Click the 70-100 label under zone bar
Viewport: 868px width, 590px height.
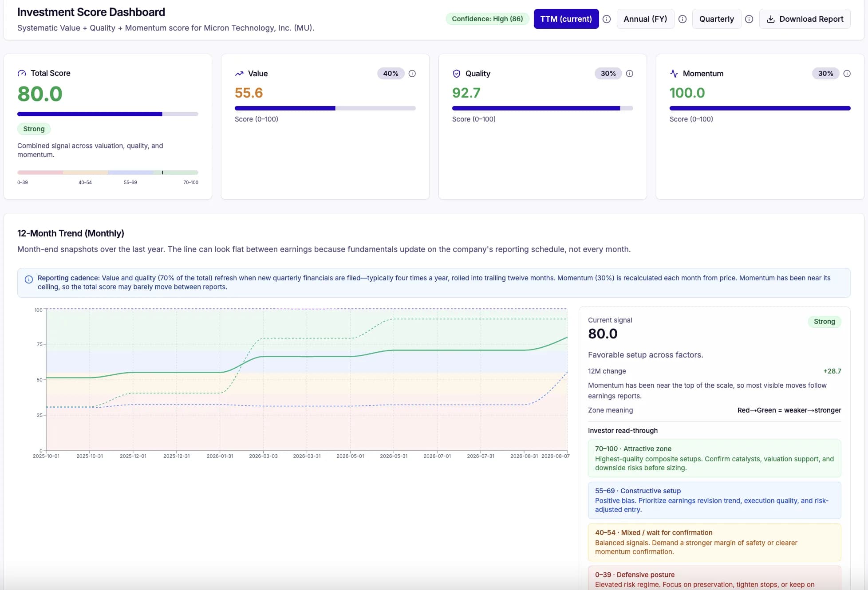tap(191, 182)
